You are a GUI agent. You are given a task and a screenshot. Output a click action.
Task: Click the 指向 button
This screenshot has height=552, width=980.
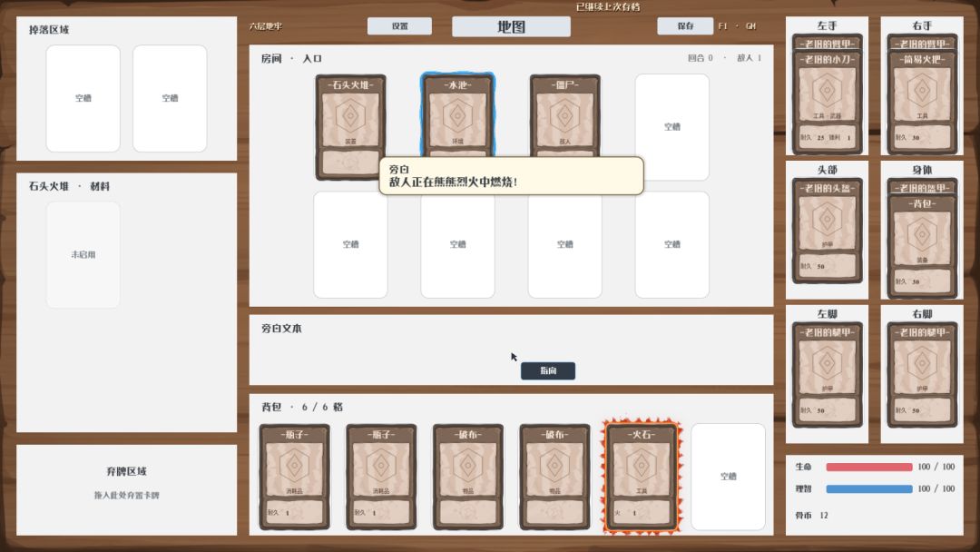548,370
